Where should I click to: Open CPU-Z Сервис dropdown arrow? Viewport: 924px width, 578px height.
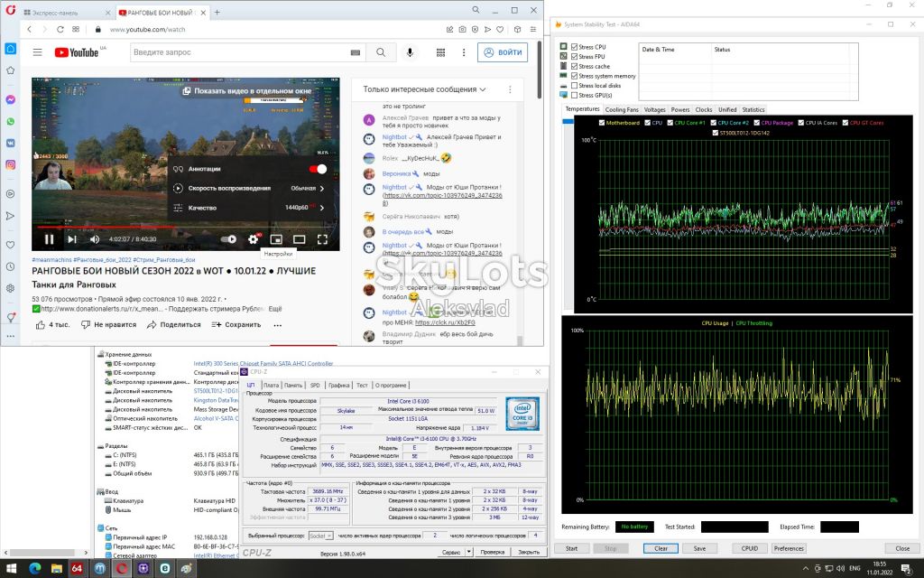[x=469, y=552]
